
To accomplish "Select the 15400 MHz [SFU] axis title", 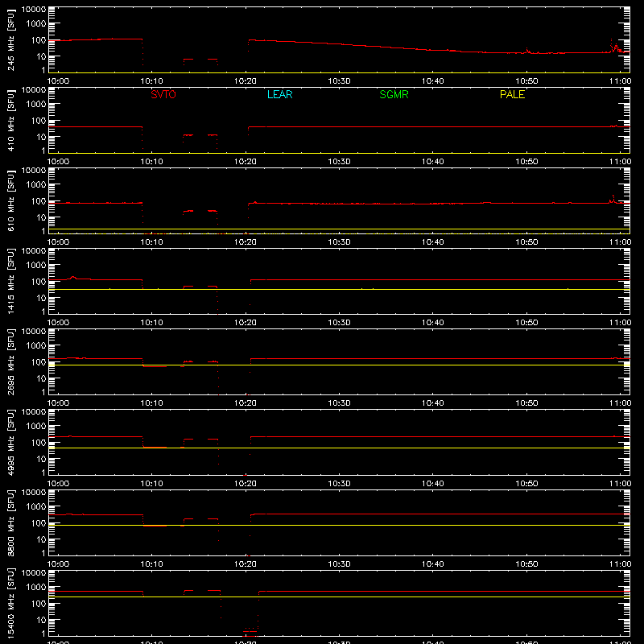I will [11, 603].
